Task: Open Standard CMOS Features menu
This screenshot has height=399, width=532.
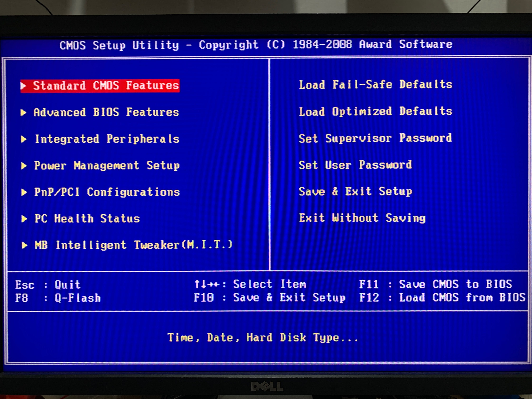Action: (100, 86)
